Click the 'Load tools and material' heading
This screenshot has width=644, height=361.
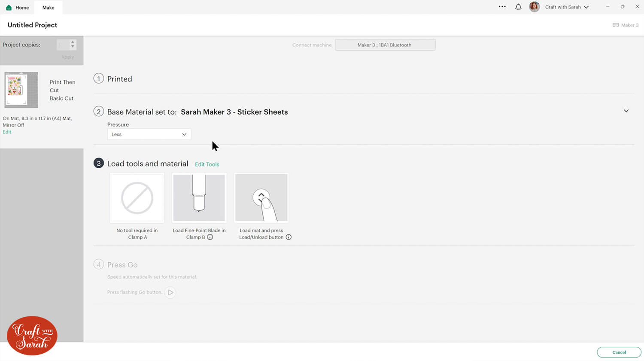tap(148, 164)
